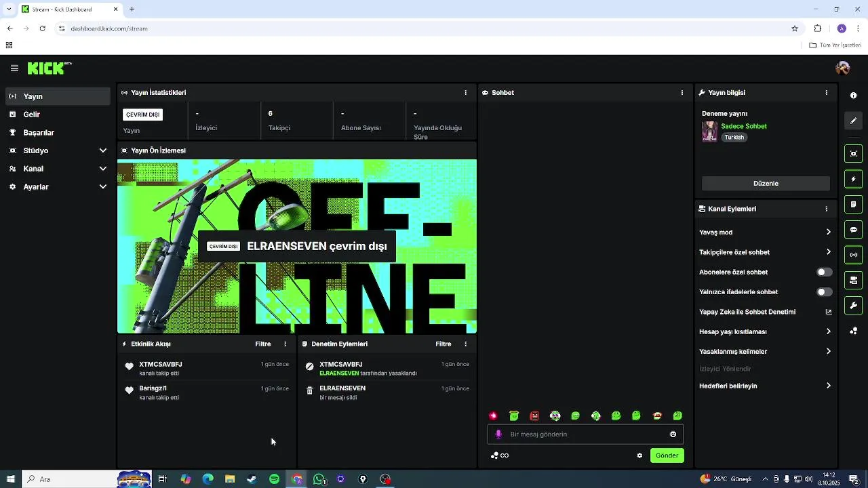Viewport: 868px width, 488px height.
Task: Click the trash icon next to ELRAENSEVEN entry
Action: pyautogui.click(x=310, y=391)
